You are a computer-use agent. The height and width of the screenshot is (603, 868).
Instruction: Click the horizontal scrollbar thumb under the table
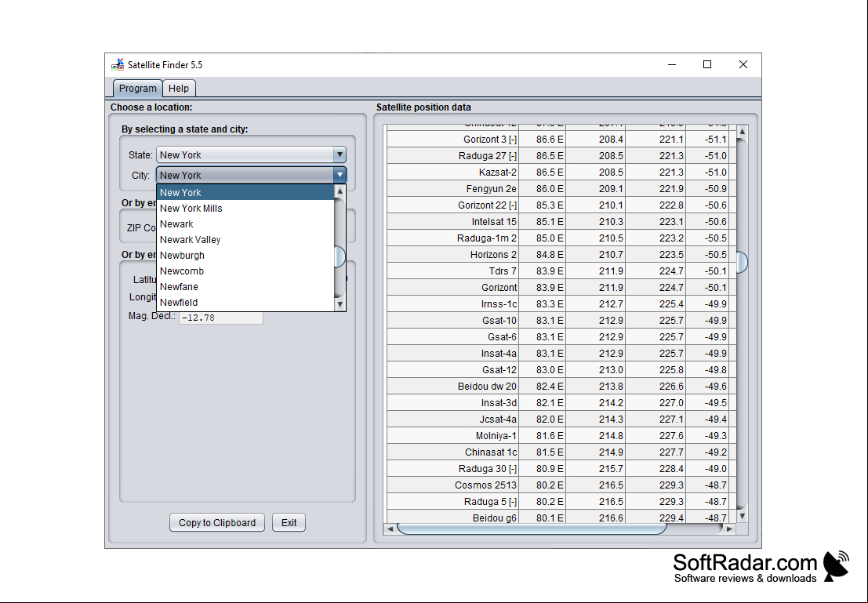532,529
